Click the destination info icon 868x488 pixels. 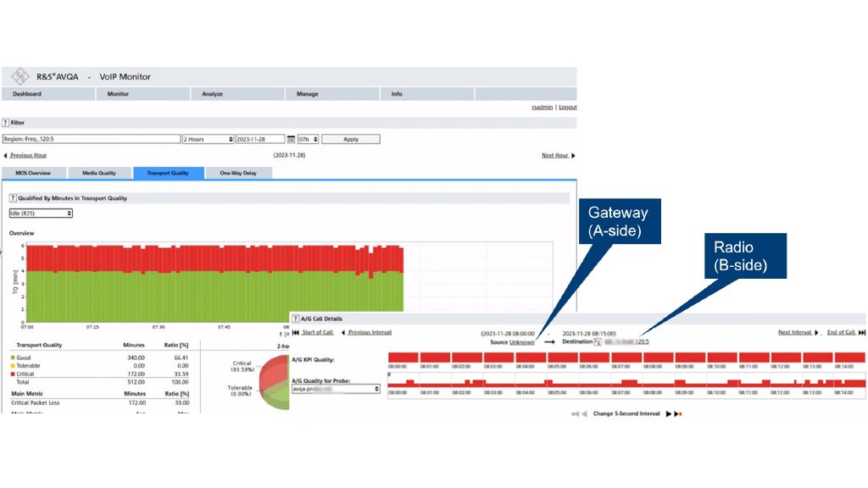click(x=598, y=342)
